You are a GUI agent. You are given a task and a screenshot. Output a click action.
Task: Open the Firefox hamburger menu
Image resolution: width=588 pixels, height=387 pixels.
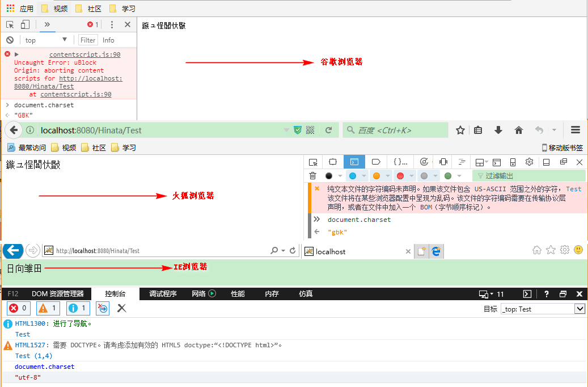(576, 131)
